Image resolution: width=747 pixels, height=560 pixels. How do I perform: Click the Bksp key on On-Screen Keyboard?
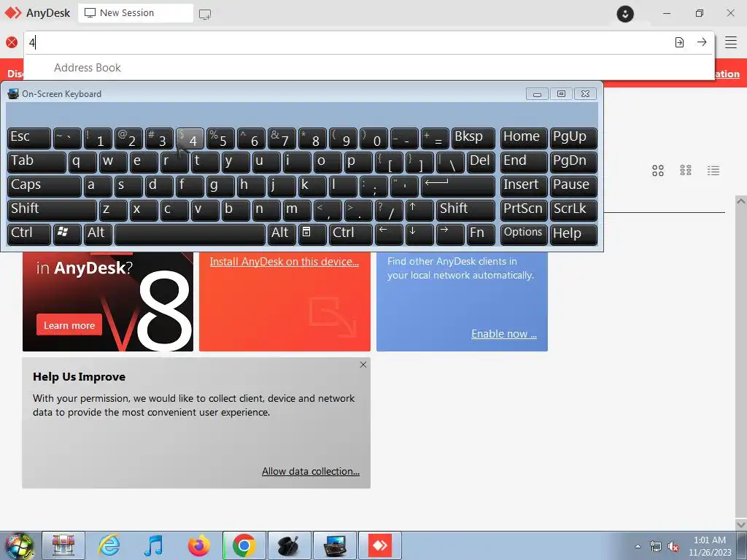click(473, 138)
